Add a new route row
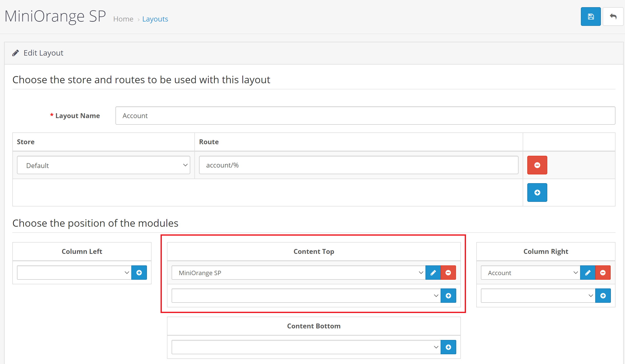The image size is (625, 364). click(537, 192)
